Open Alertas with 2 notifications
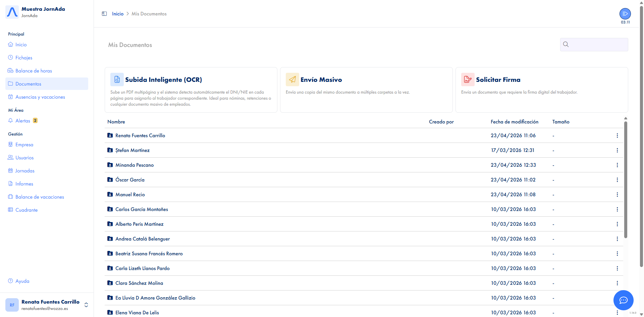The image size is (644, 317). pyautogui.click(x=23, y=121)
